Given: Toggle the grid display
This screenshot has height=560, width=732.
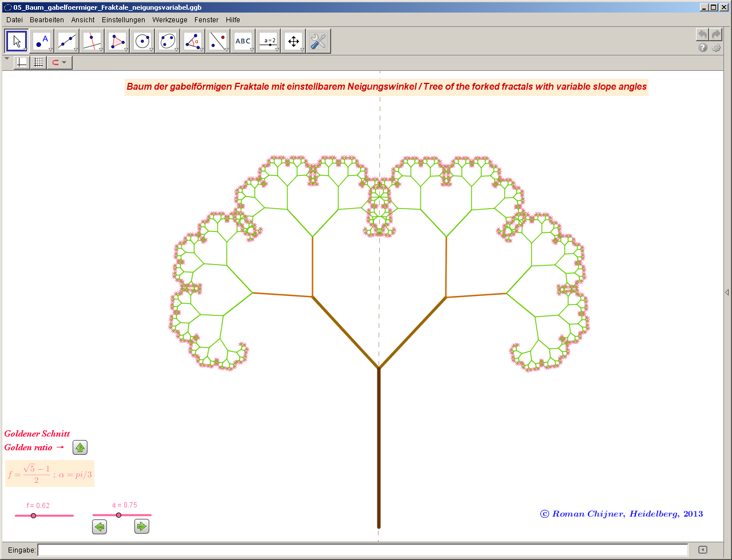Looking at the screenshot, I should [38, 63].
